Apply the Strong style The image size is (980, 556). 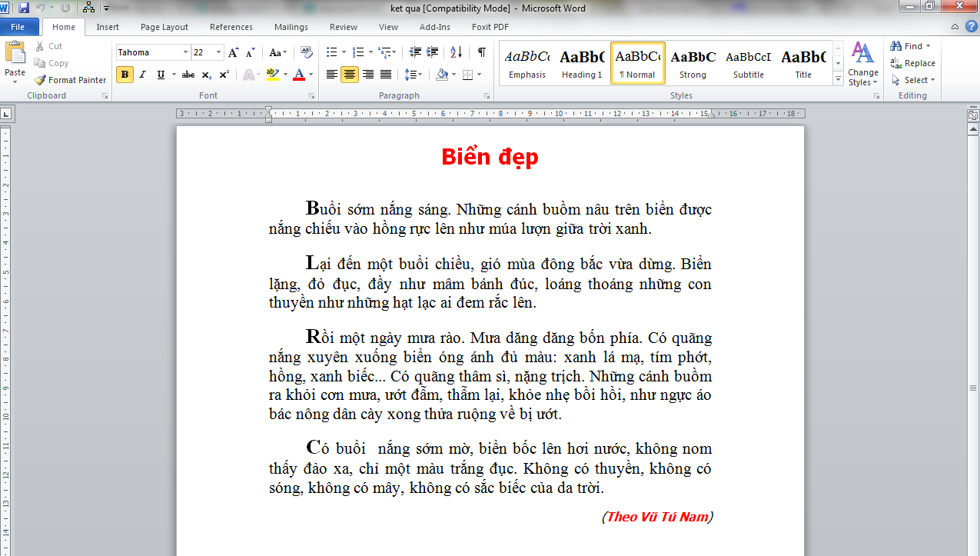click(x=693, y=63)
